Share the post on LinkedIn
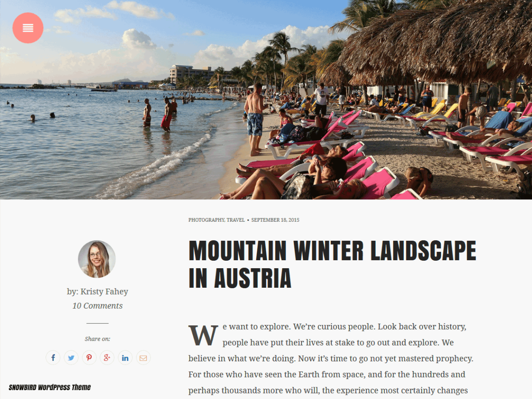532x399 pixels. pyautogui.click(x=125, y=358)
